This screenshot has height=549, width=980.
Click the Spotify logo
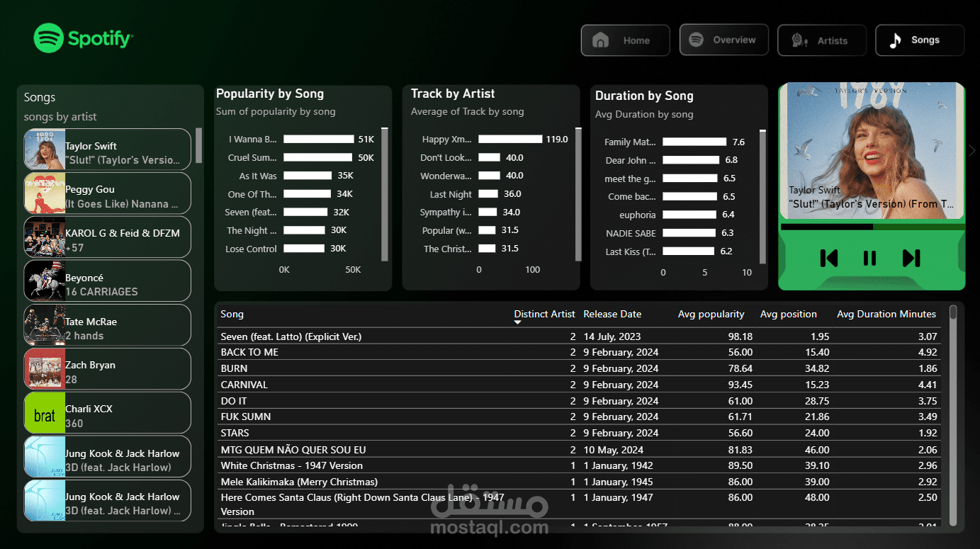pyautogui.click(x=83, y=38)
